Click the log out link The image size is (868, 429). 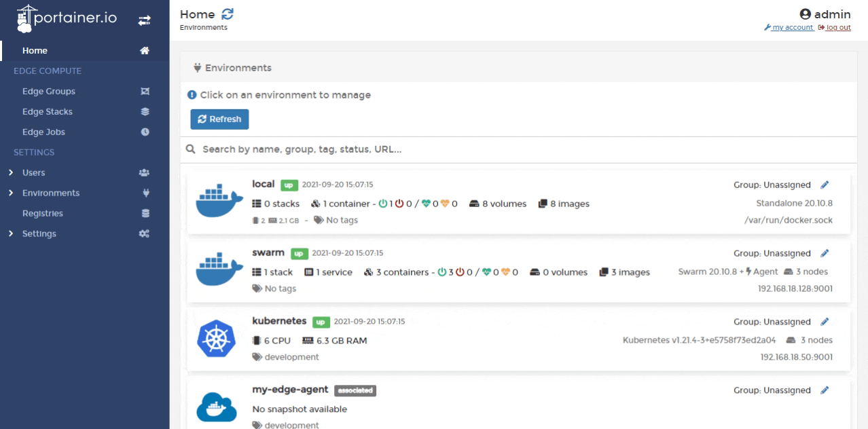pyautogui.click(x=836, y=27)
